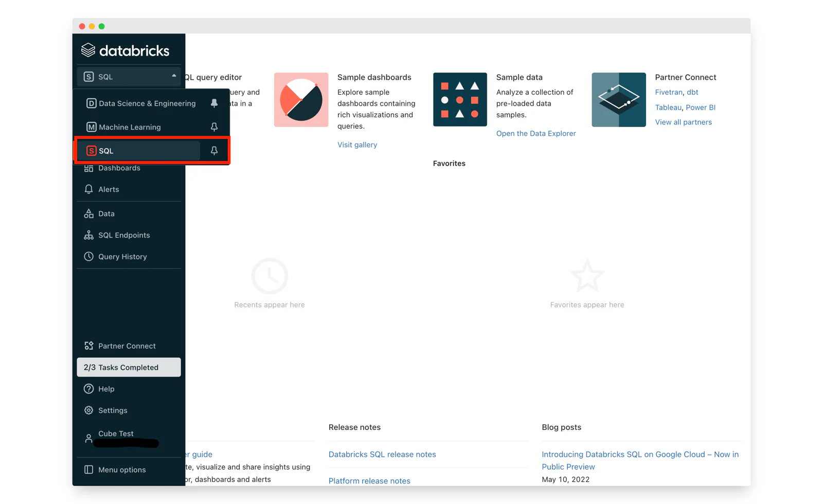Open the SQL persona switcher dropdown
The width and height of the screenshot is (823, 504).
point(129,77)
